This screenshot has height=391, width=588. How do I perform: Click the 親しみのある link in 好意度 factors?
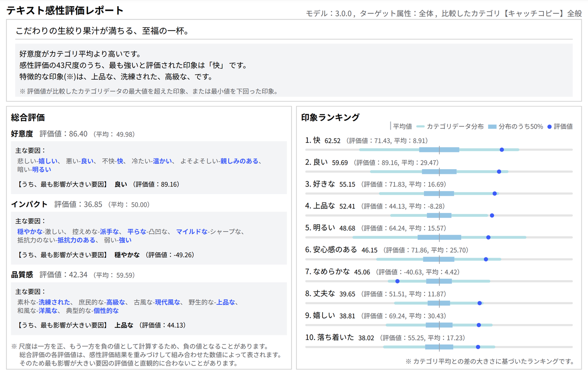click(x=239, y=161)
